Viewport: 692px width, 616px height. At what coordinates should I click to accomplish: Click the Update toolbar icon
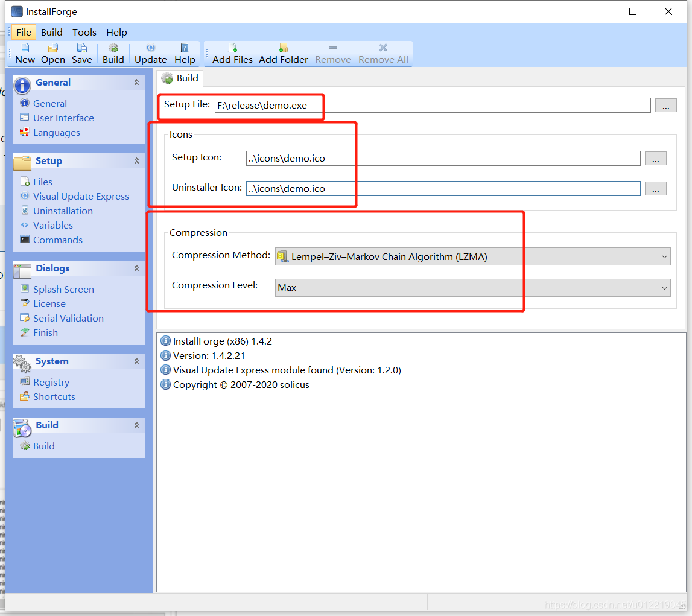(x=150, y=48)
